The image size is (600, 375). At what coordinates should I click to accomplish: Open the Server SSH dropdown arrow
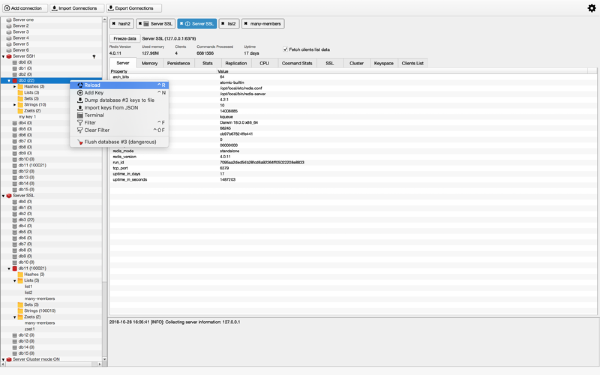click(94, 57)
